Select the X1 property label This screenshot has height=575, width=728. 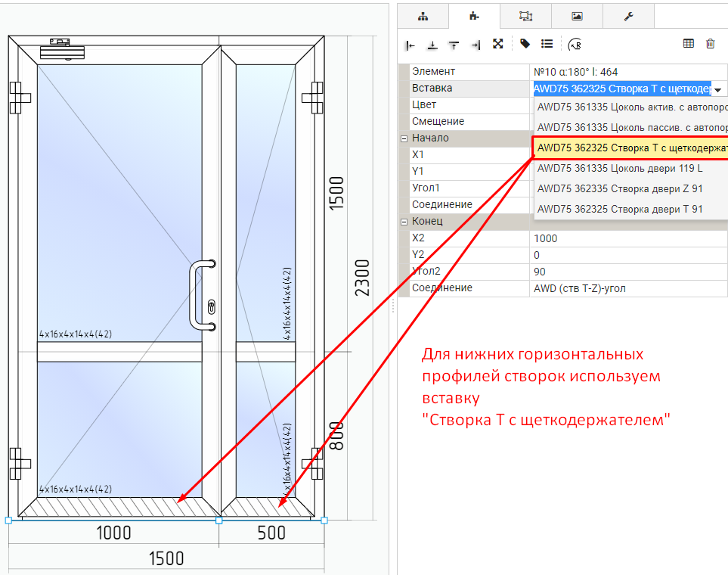[x=418, y=155]
